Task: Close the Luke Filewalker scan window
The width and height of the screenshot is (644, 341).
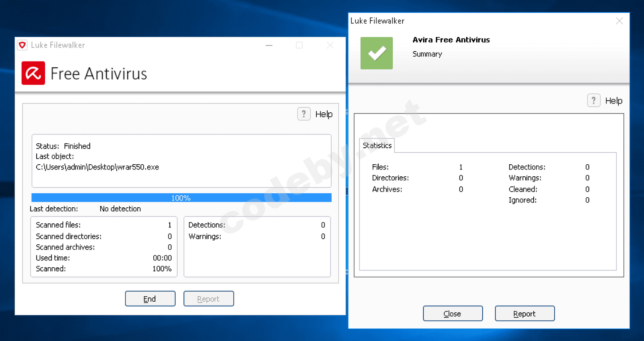Action: tap(330, 45)
